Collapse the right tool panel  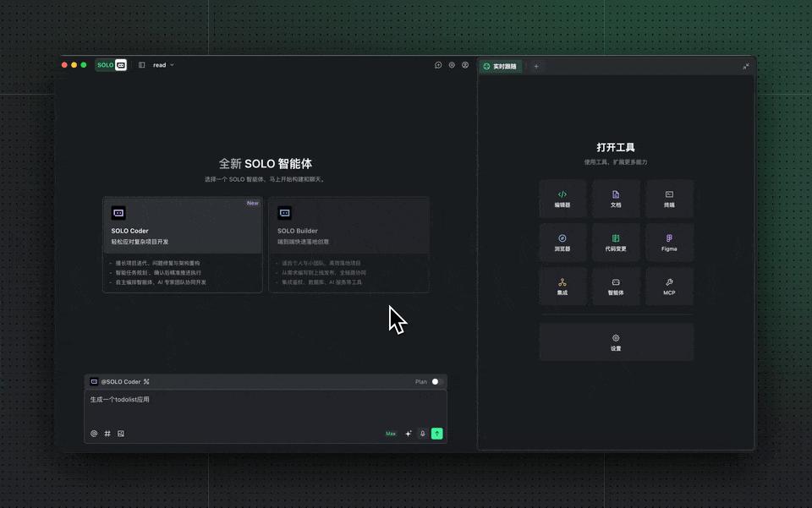tap(746, 66)
